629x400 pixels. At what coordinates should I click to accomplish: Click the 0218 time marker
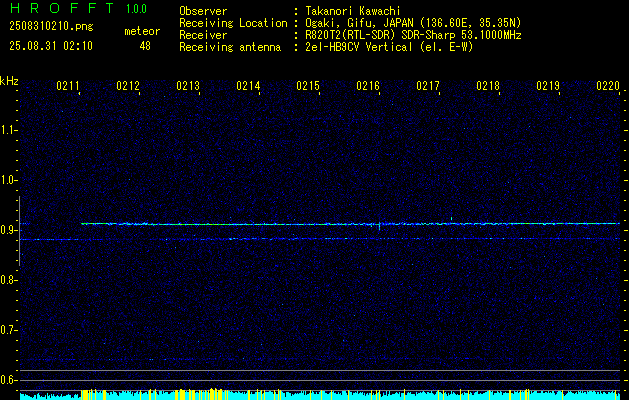[x=488, y=86]
